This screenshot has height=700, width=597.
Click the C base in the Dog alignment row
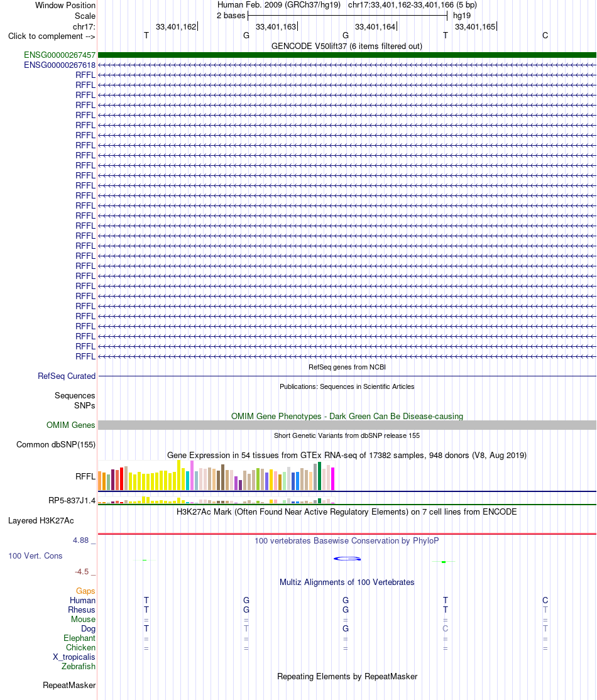(x=445, y=628)
